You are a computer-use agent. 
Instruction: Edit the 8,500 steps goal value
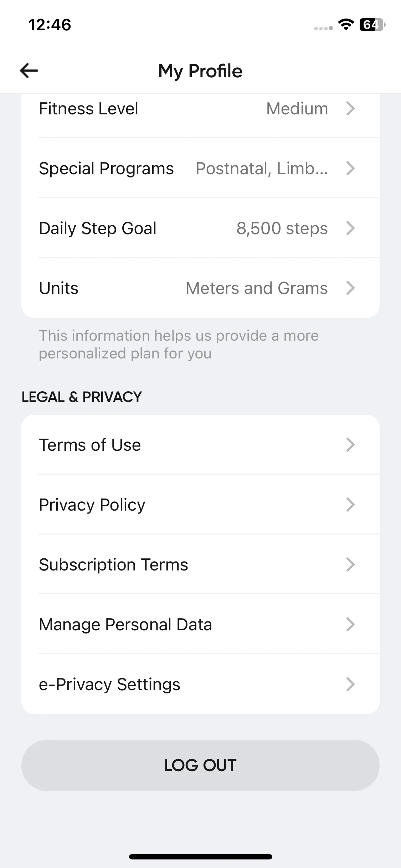[282, 228]
